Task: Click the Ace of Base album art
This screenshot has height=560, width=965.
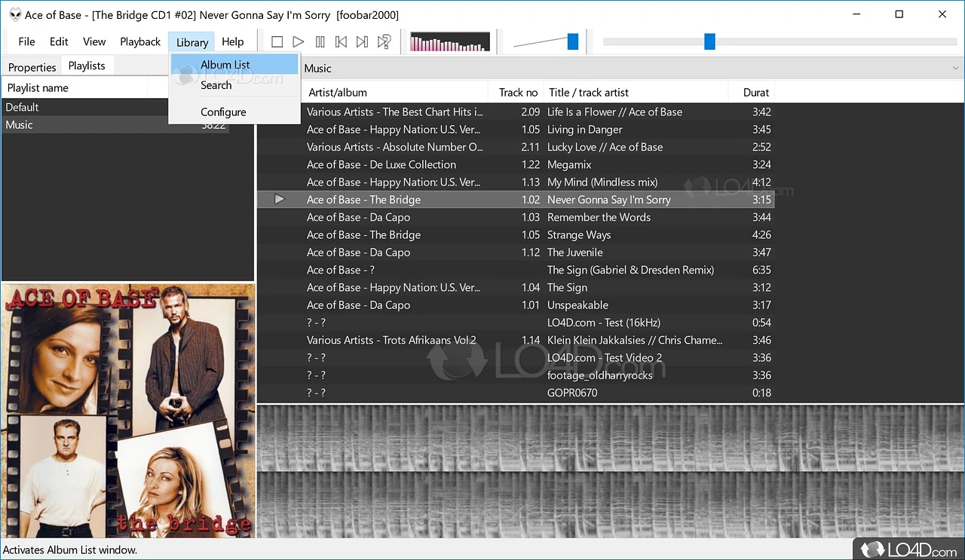Action: click(128, 411)
